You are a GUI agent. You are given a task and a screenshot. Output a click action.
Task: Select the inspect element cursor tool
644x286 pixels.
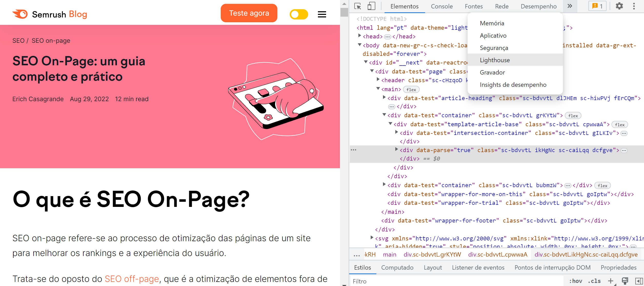pos(357,6)
